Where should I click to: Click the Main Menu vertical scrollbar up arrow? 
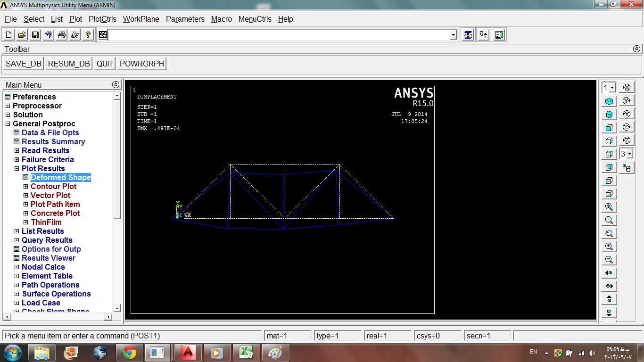pos(117,96)
